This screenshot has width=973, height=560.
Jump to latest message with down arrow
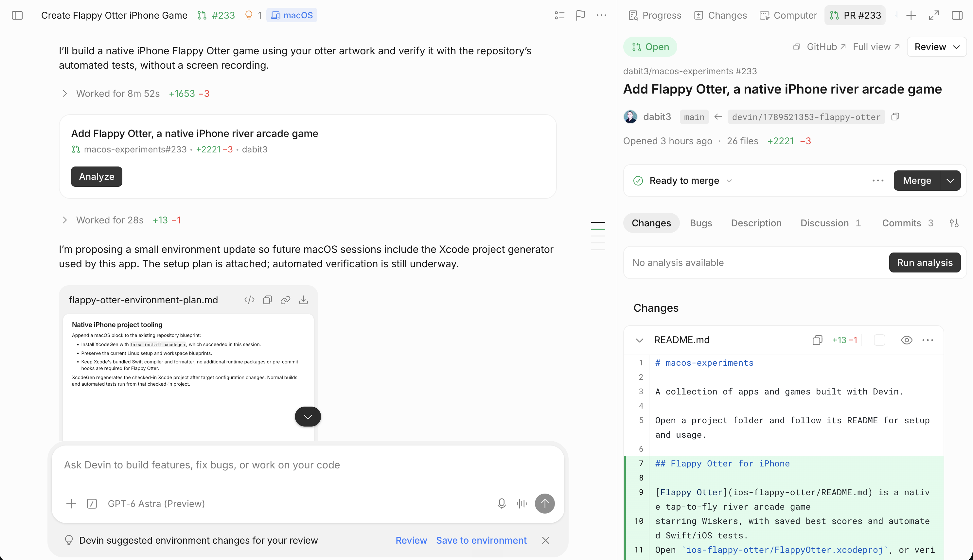pos(308,416)
